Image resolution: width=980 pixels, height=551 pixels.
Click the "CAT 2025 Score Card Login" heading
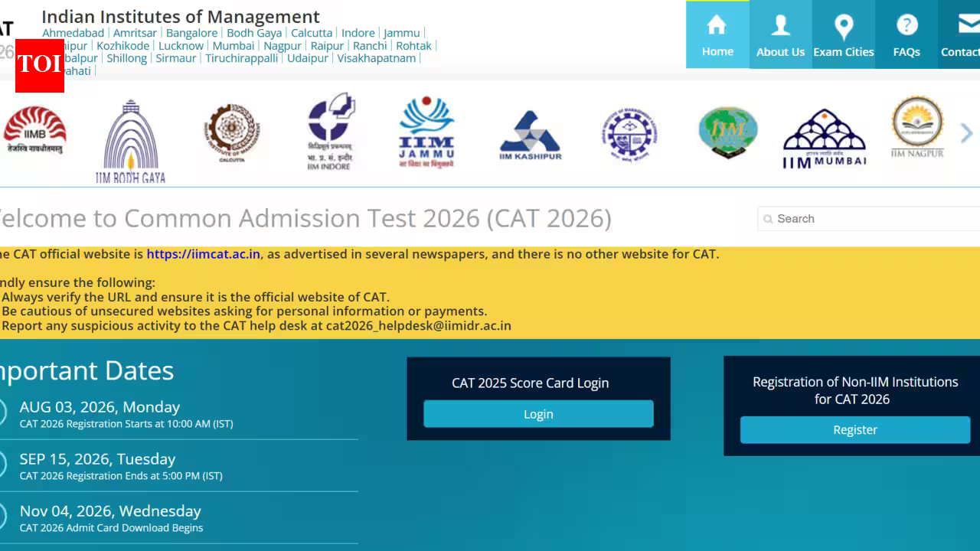(531, 383)
